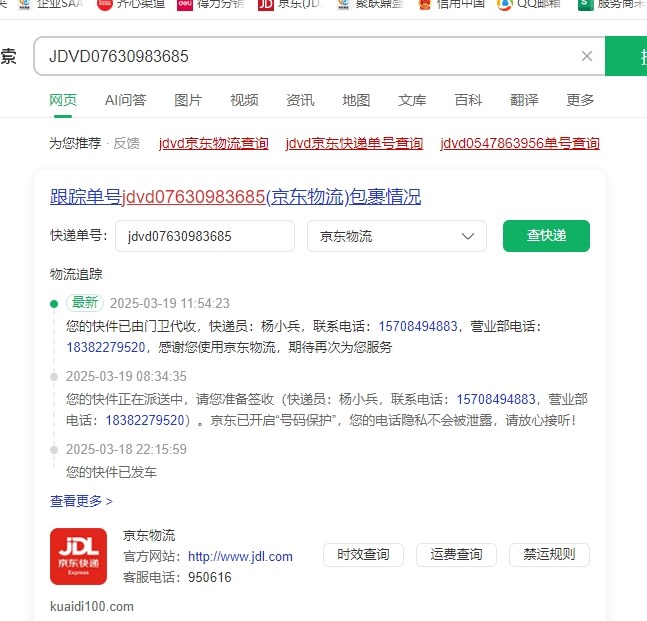Viewport: 647px width, 621px height.
Task: Click the kuaidi100.com source text
Action: point(92,606)
